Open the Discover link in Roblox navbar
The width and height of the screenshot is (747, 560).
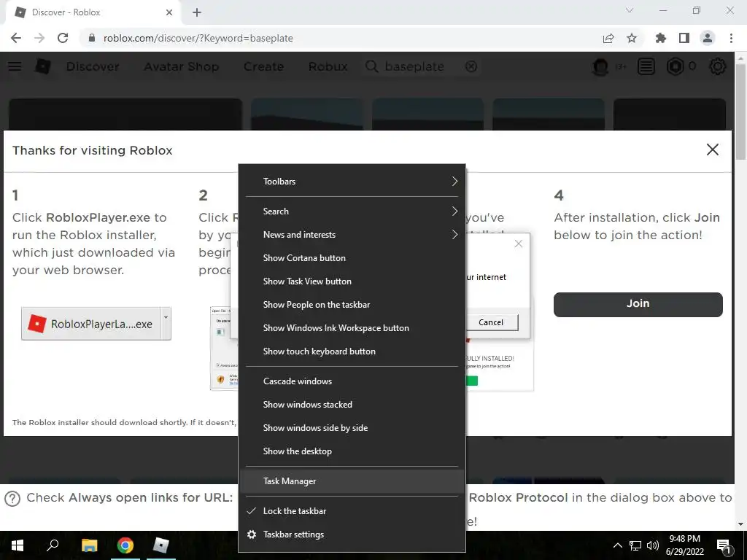93,66
